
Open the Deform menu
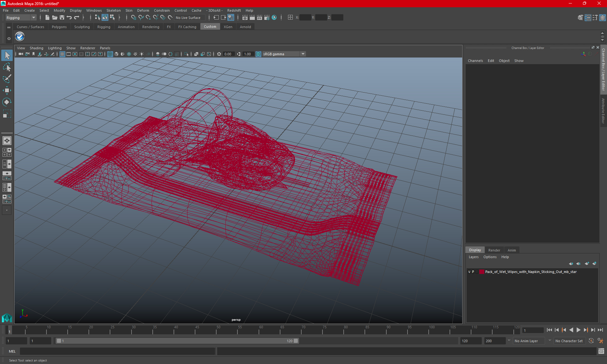143,10
